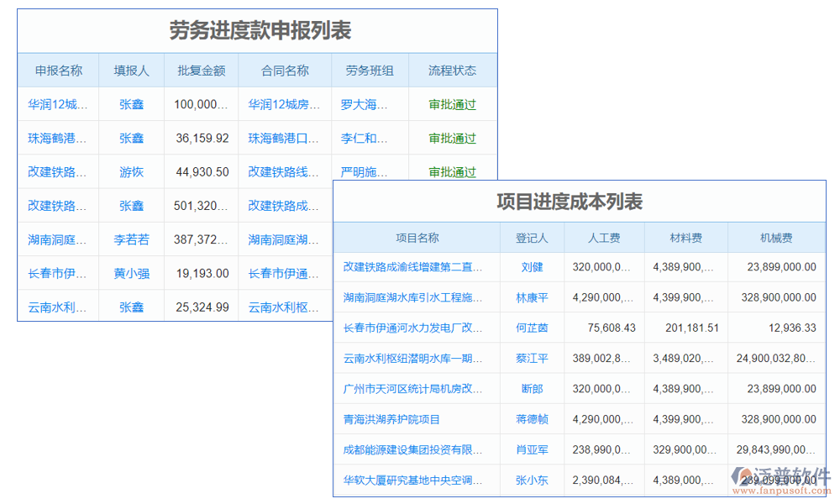Click 审批通过 status for 华润12城 row
Screen dimensions: 840x504
tap(451, 104)
